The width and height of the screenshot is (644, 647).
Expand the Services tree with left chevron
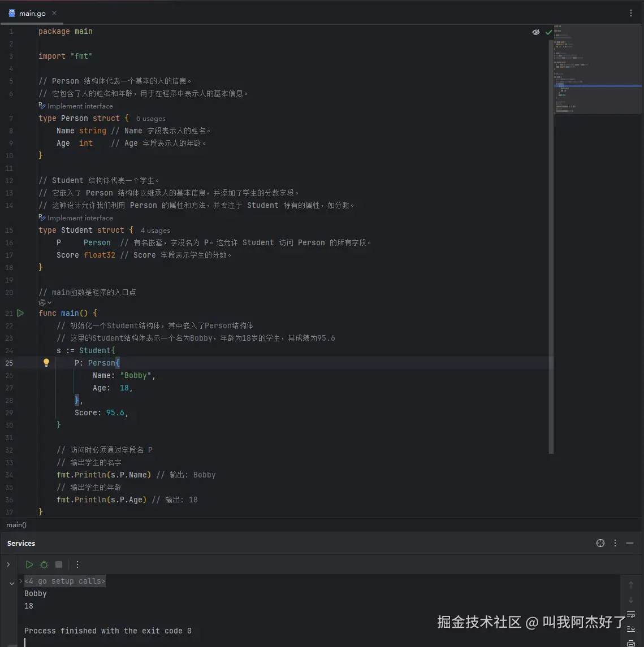[8, 565]
